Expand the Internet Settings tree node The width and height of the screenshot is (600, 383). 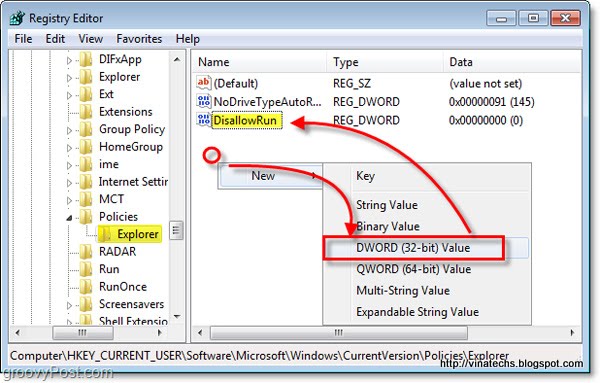click(x=69, y=183)
